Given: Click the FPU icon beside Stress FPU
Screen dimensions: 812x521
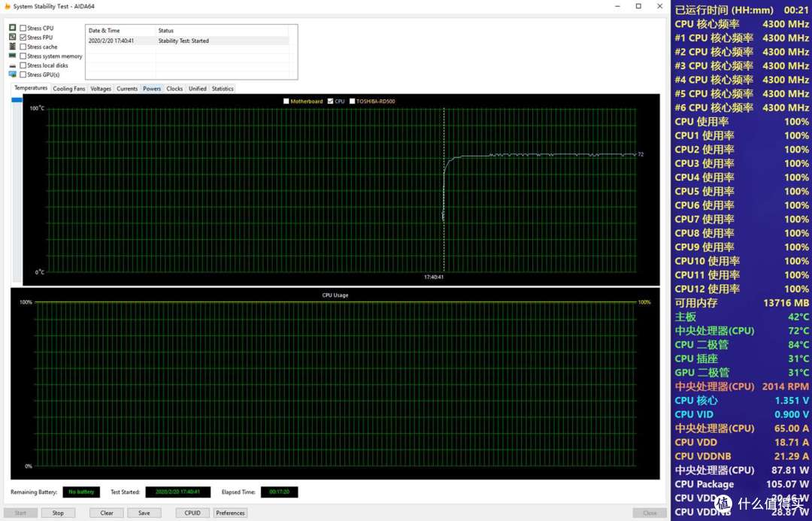Looking at the screenshot, I should point(13,37).
